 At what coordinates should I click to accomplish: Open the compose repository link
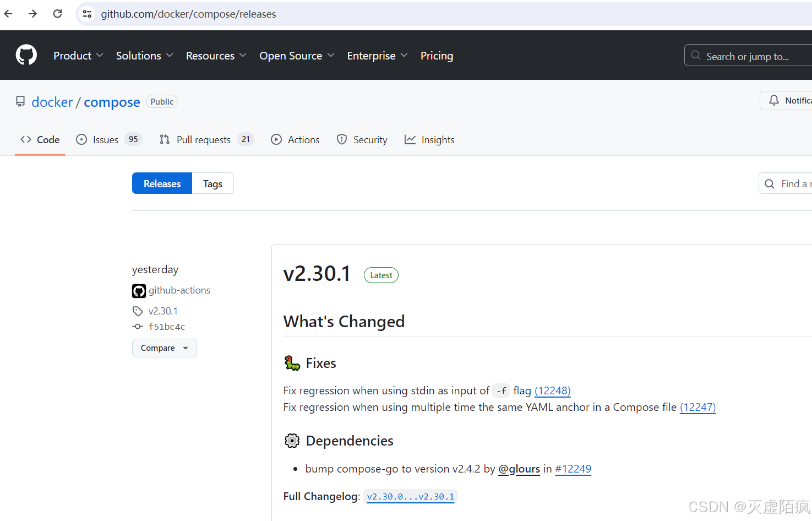coord(112,102)
